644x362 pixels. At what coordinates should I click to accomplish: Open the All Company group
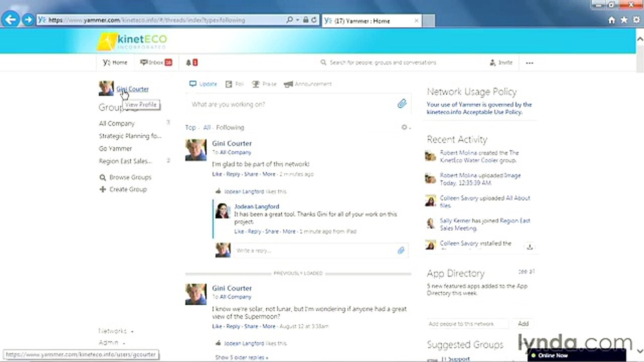(x=117, y=123)
